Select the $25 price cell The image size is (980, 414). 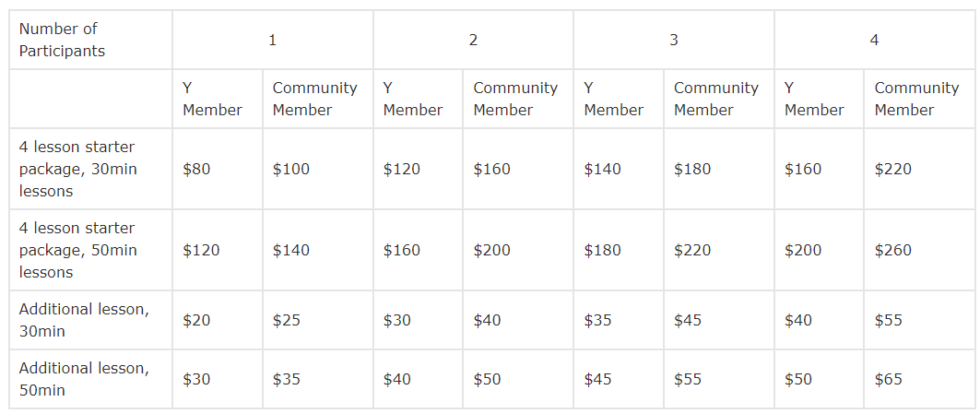point(287,320)
